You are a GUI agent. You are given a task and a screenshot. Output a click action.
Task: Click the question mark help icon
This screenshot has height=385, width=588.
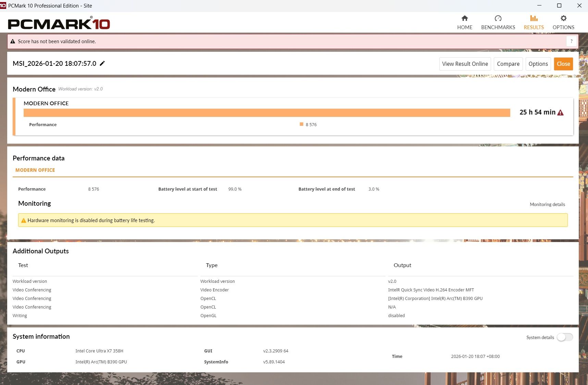pos(571,41)
